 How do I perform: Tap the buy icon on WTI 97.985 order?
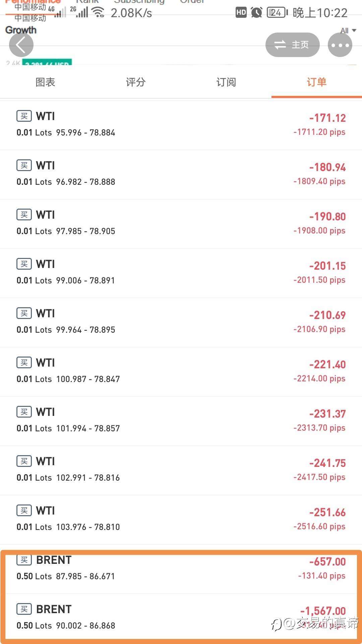coord(24,215)
